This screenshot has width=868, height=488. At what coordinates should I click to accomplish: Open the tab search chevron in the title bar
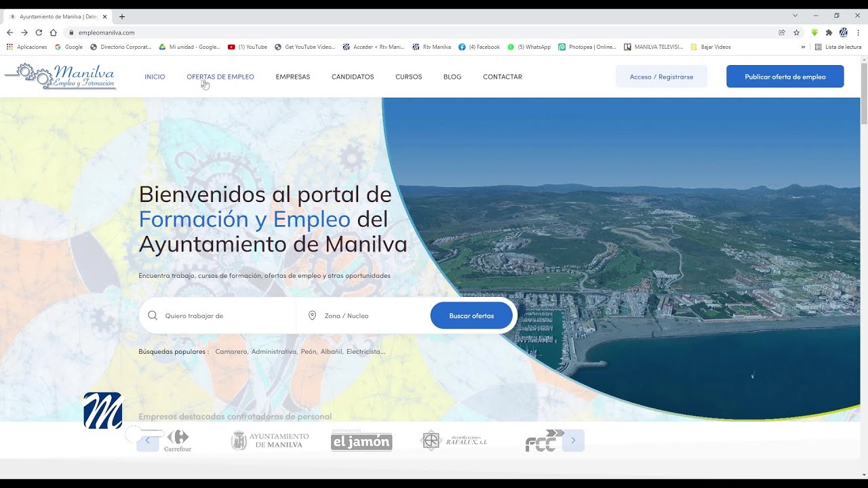pyautogui.click(x=795, y=16)
